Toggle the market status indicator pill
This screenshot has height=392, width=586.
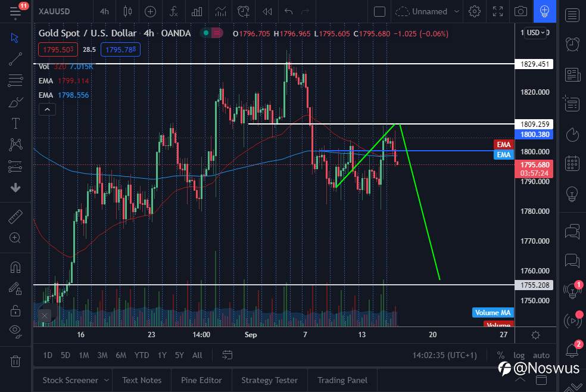point(211,33)
